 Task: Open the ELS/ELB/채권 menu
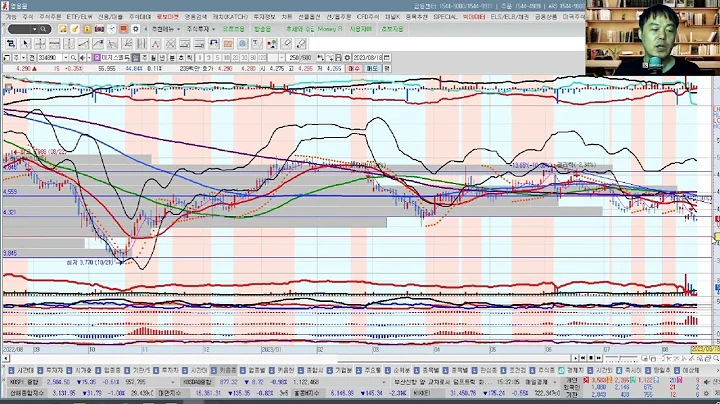510,17
